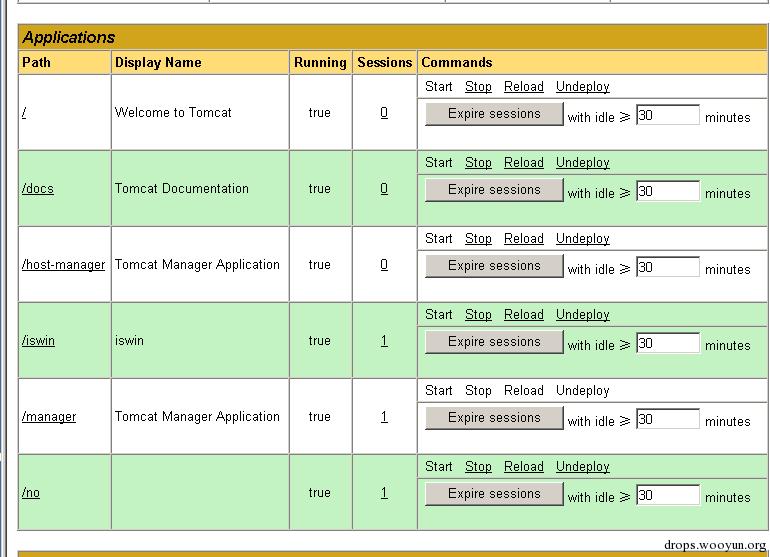This screenshot has height=557, width=770.
Task: Open root path / application link
Action: 24,113
